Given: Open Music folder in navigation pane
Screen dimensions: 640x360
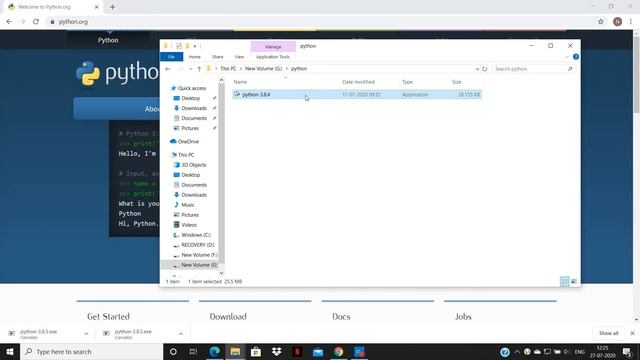Looking at the screenshot, I should point(188,205).
